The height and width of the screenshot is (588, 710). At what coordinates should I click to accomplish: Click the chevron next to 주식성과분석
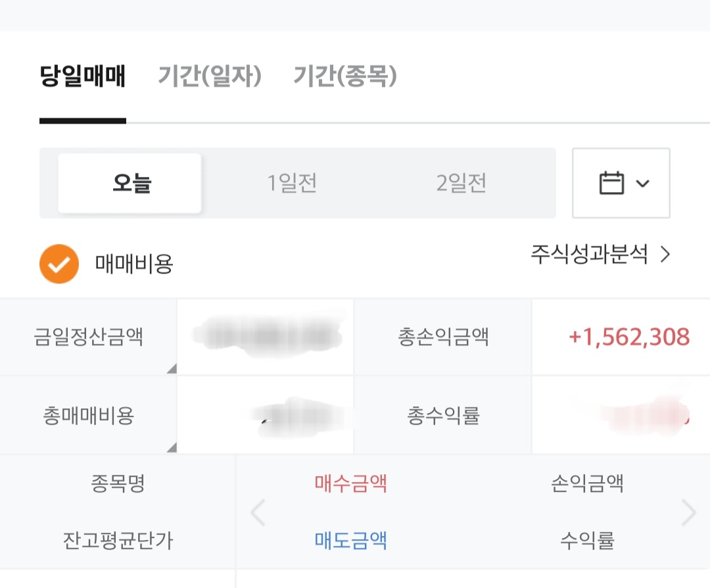pyautogui.click(x=665, y=254)
